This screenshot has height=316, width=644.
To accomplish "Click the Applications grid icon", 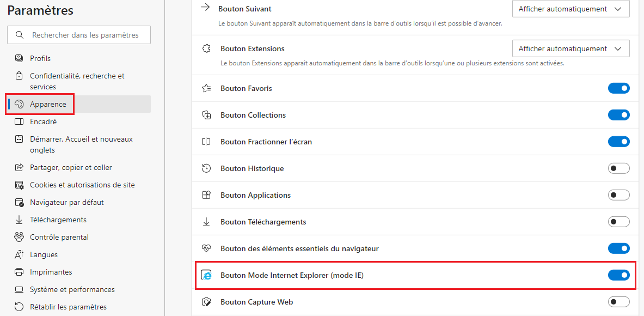I will click(206, 195).
